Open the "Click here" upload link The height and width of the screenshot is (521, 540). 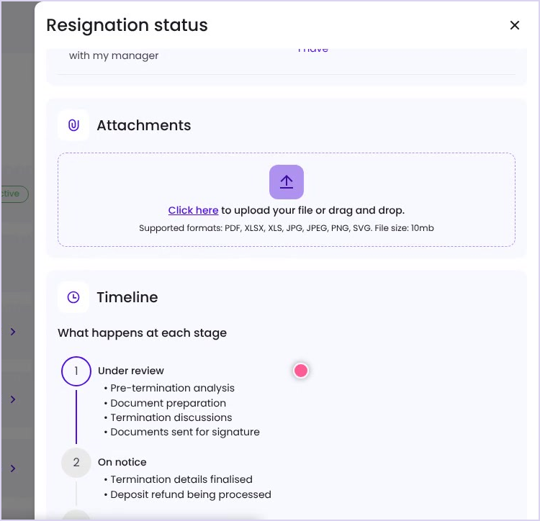pyautogui.click(x=193, y=210)
